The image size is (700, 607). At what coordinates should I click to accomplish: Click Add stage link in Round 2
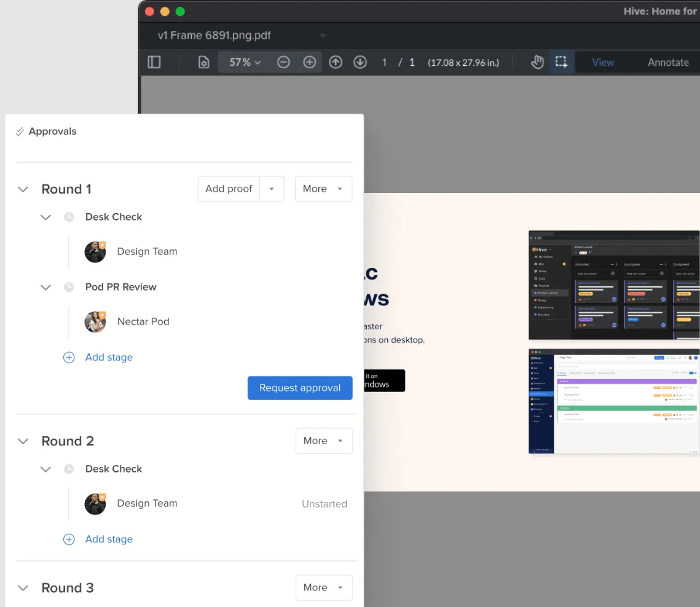pos(109,539)
